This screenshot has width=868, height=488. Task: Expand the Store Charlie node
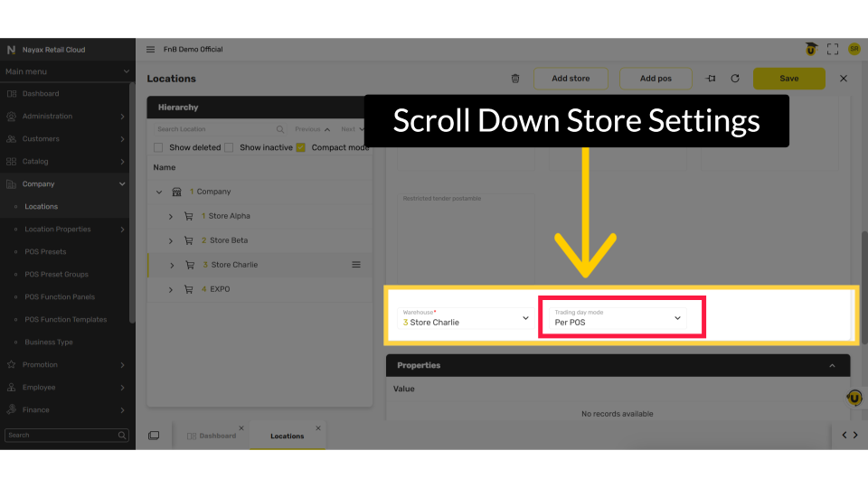pyautogui.click(x=172, y=265)
